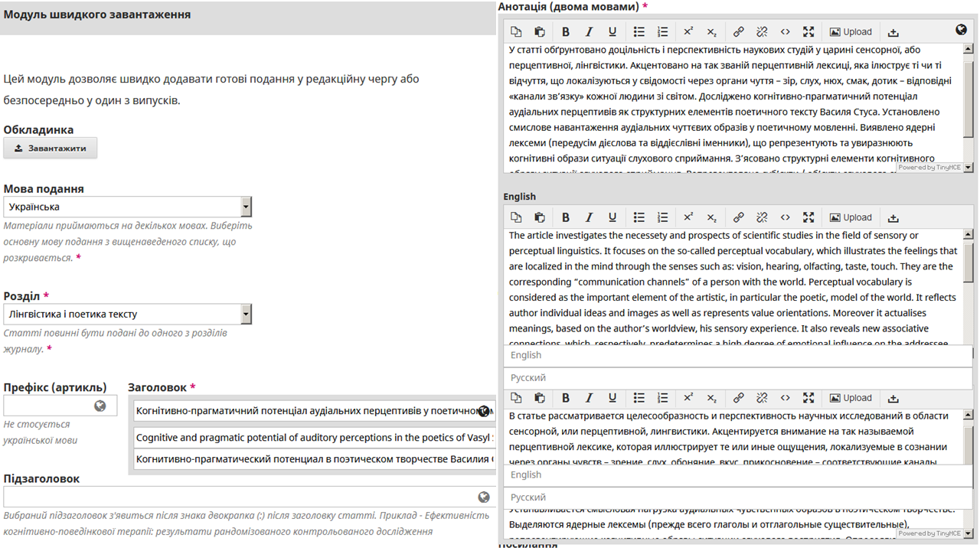Click fullscreen icon in Russian abstract editor

click(x=808, y=398)
